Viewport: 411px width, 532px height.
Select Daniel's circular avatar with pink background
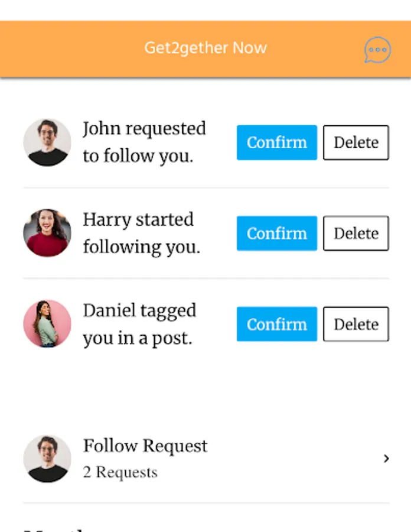coord(47,324)
